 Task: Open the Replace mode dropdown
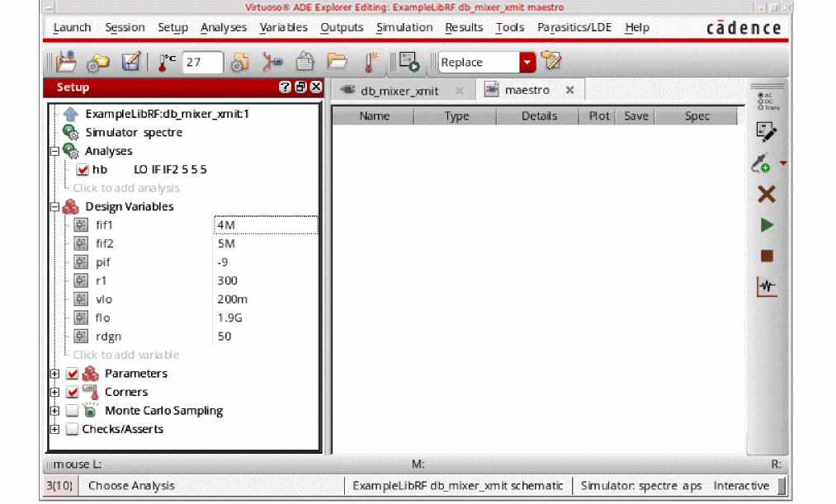pyautogui.click(x=527, y=63)
